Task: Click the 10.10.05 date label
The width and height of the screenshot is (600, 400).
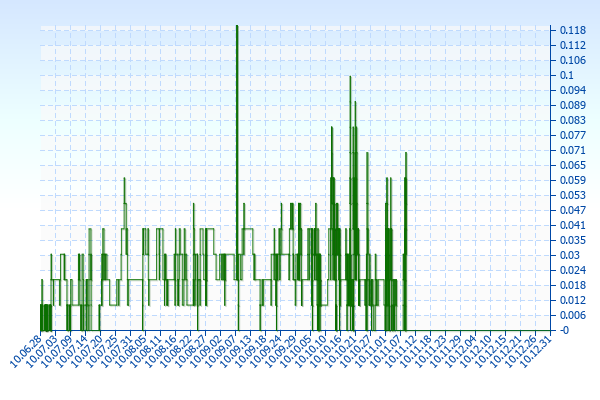Action: point(296,351)
